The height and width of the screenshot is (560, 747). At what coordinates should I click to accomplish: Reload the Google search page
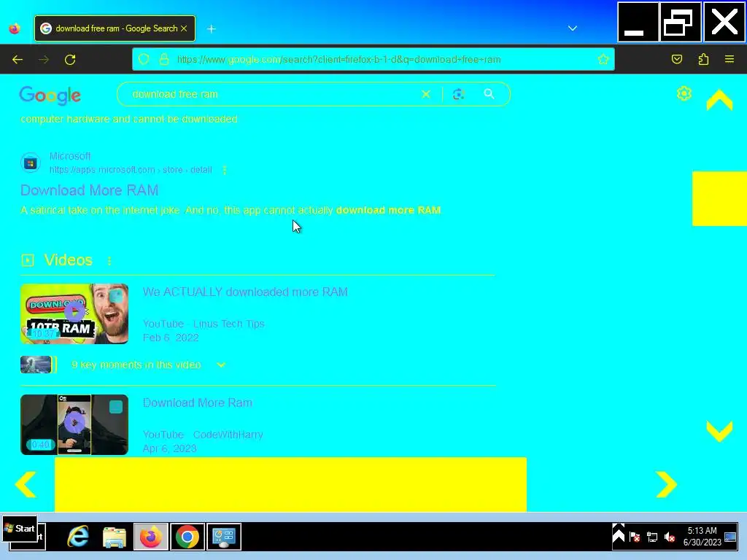coord(70,60)
